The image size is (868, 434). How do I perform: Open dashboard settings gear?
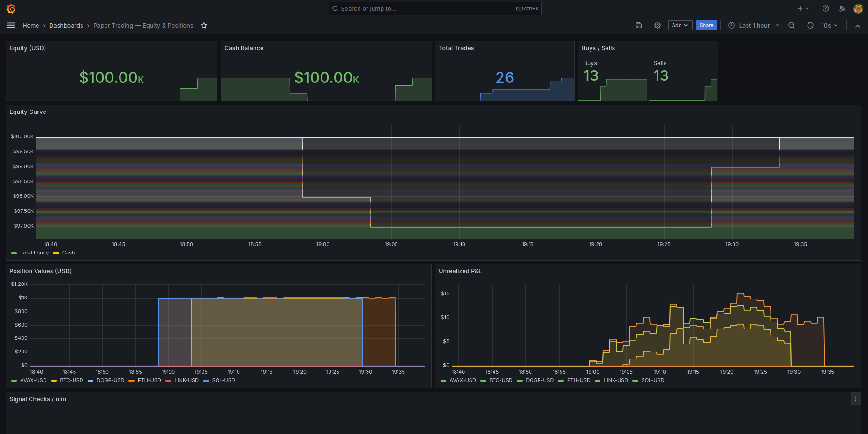(x=657, y=25)
